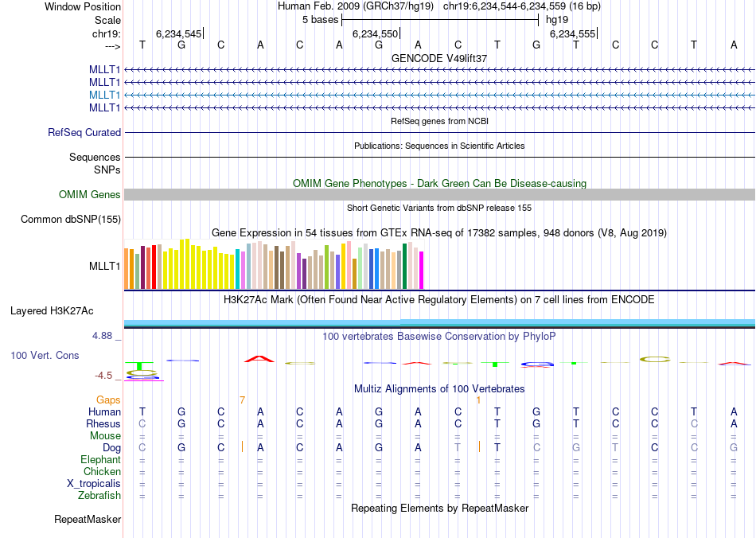
Task: Click the light blue MLLT1 transcript arrow line
Action: (x=439, y=95)
